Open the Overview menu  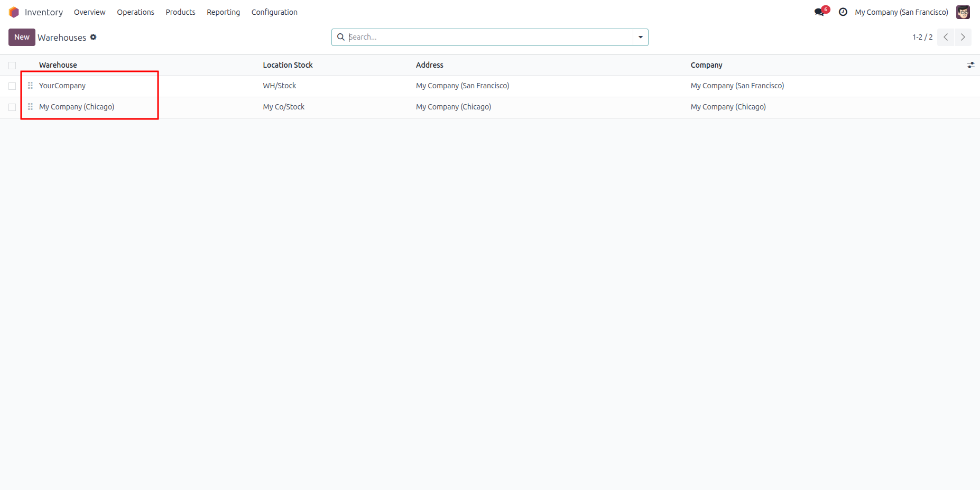coord(89,12)
